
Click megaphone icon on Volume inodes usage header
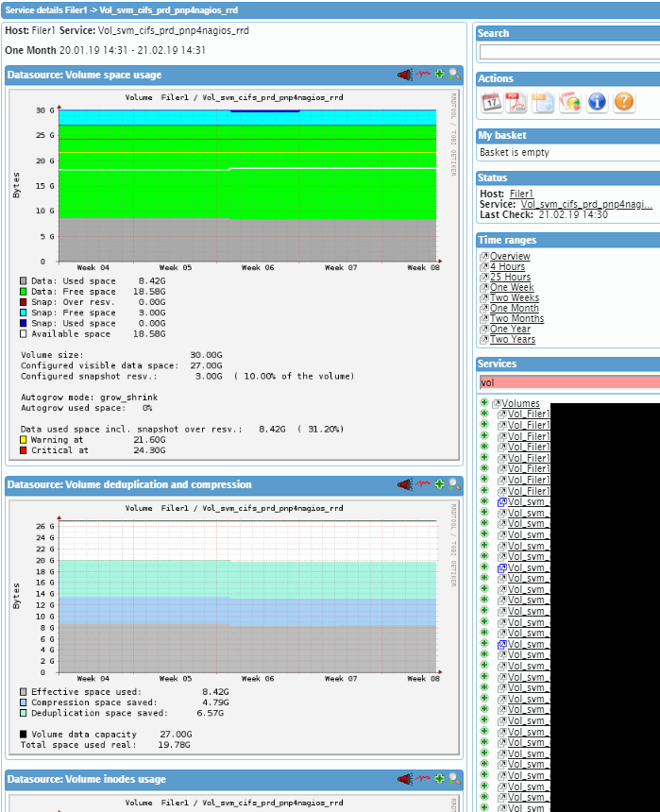coord(405,779)
